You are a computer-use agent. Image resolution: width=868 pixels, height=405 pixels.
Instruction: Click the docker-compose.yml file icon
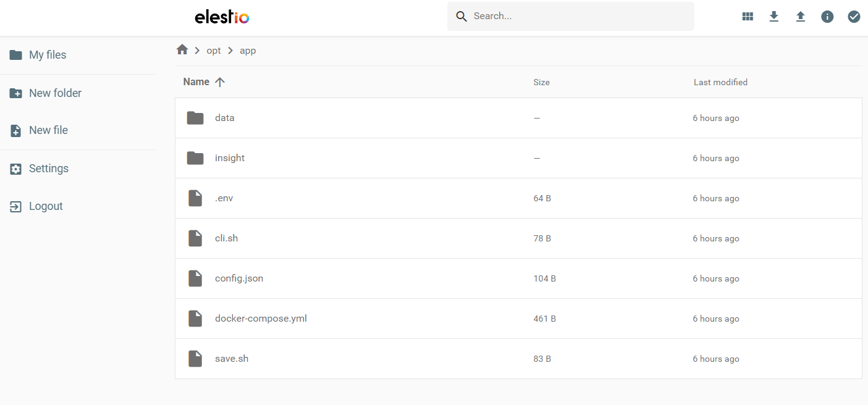tap(195, 319)
